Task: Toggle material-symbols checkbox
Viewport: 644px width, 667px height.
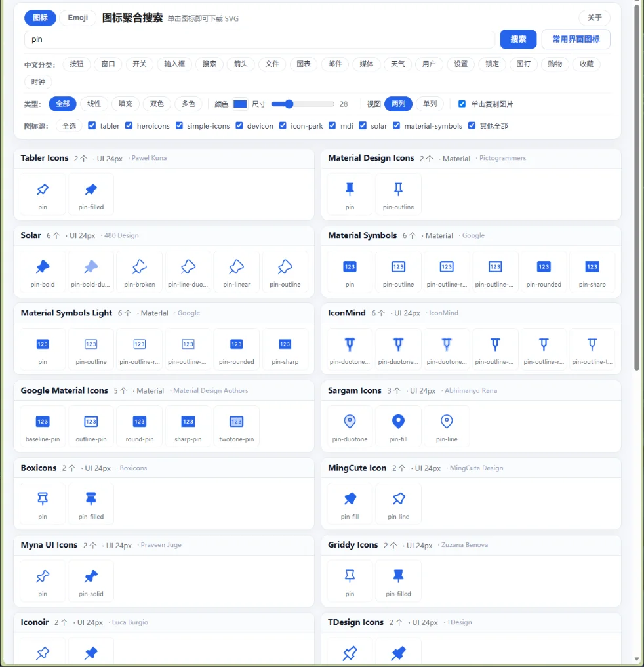Action: click(x=396, y=125)
